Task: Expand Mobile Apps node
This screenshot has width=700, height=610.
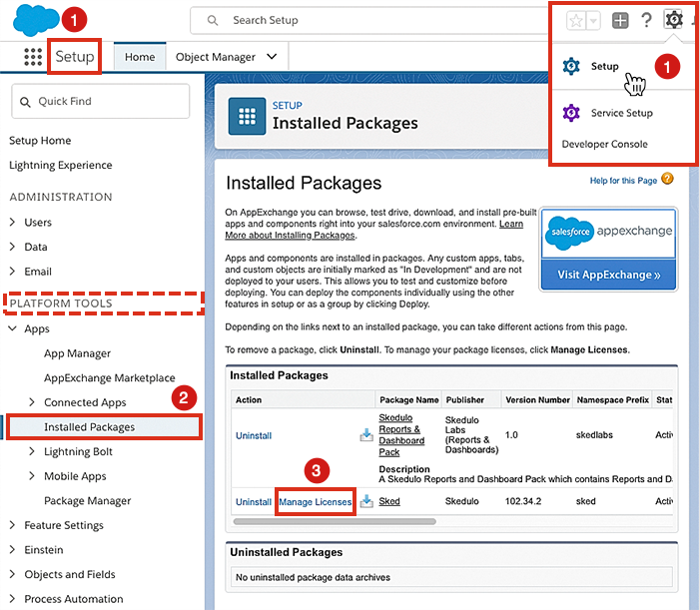Action: pyautogui.click(x=32, y=476)
